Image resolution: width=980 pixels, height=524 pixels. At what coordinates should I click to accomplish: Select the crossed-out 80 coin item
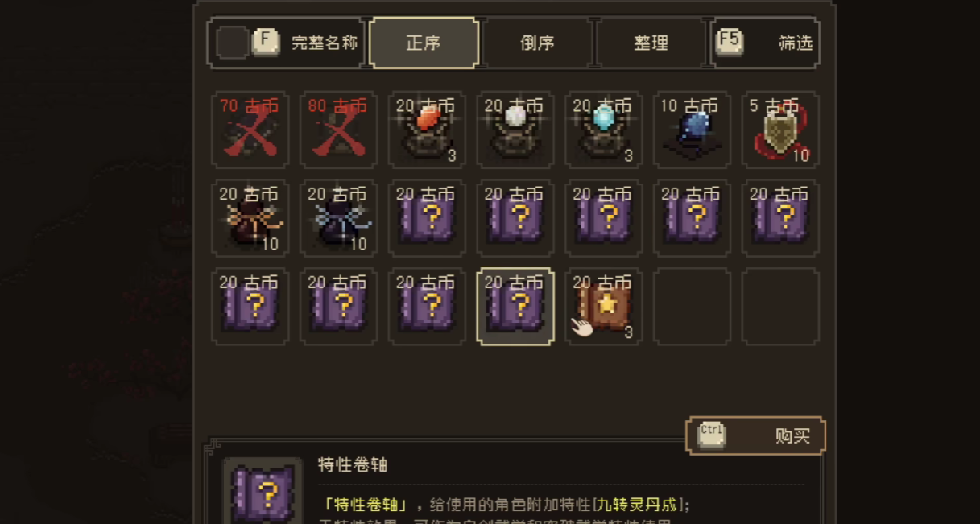tap(339, 130)
